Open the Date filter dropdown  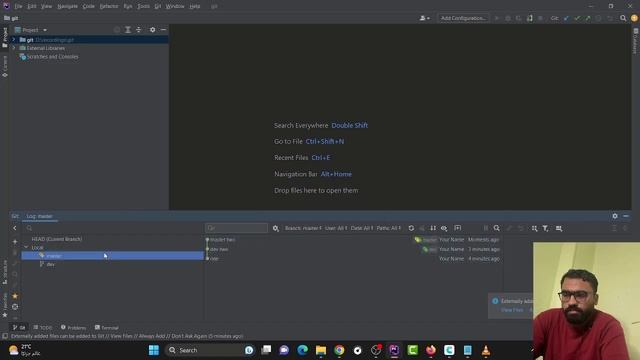tap(362, 228)
